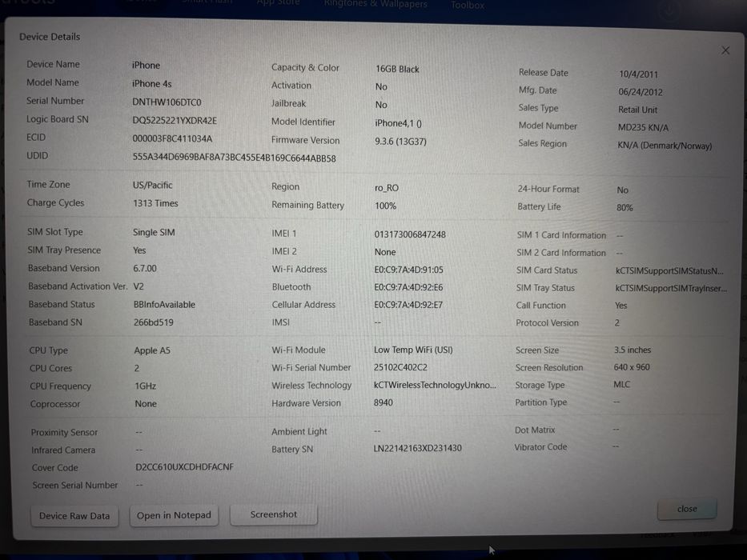
Task: Click screen resolution 640 x 960
Action: coord(632,367)
